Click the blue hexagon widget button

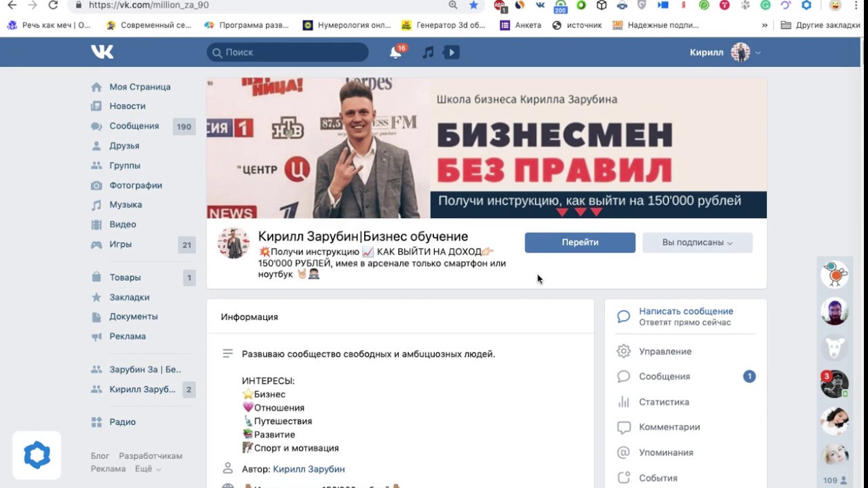click(37, 455)
